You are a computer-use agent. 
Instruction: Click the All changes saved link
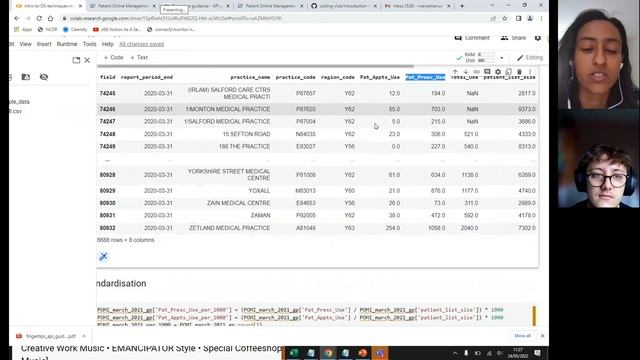click(x=141, y=44)
